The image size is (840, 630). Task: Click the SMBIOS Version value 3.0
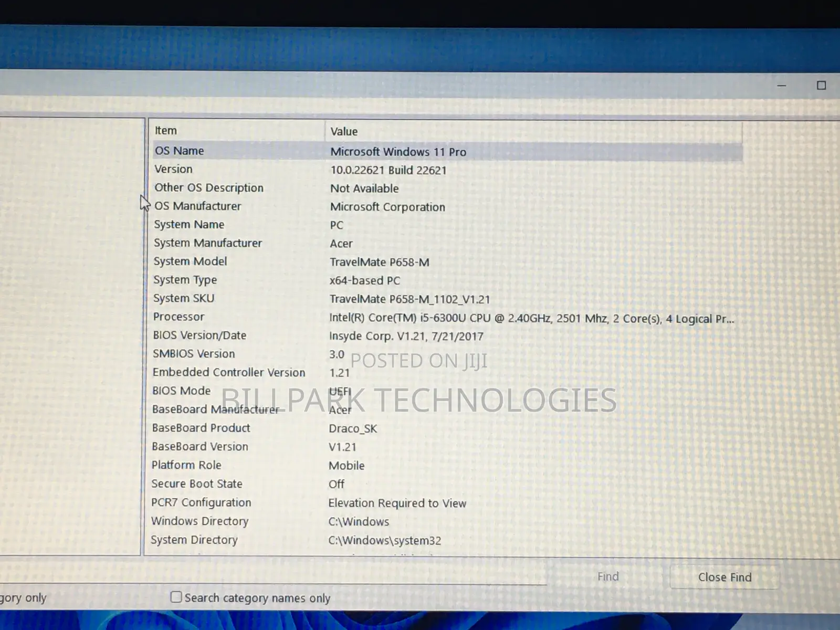pyautogui.click(x=337, y=354)
